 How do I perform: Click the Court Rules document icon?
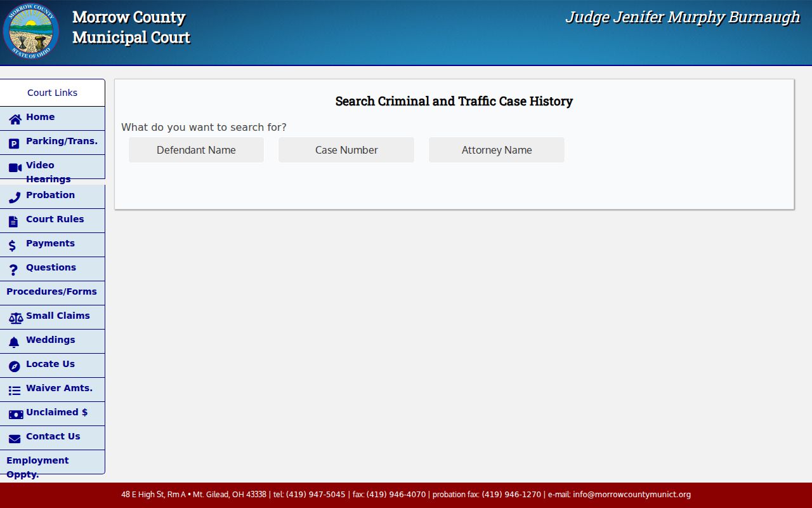(x=13, y=222)
